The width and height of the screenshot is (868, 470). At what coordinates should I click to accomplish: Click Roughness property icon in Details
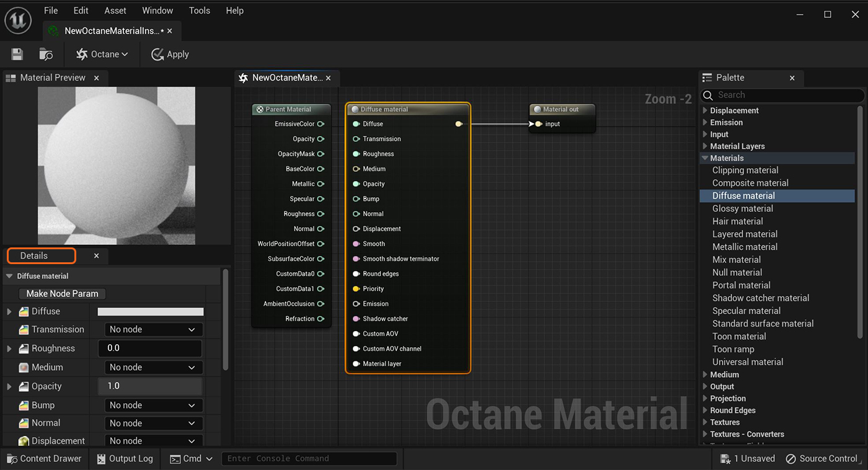[24, 348]
